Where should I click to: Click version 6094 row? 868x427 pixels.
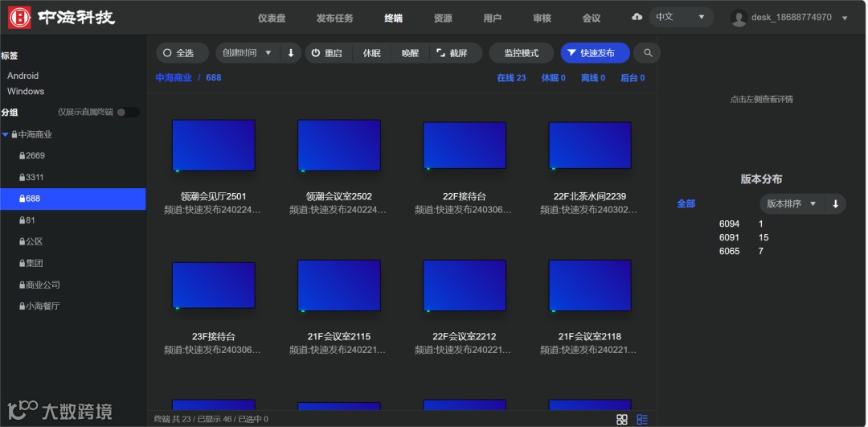click(742, 224)
